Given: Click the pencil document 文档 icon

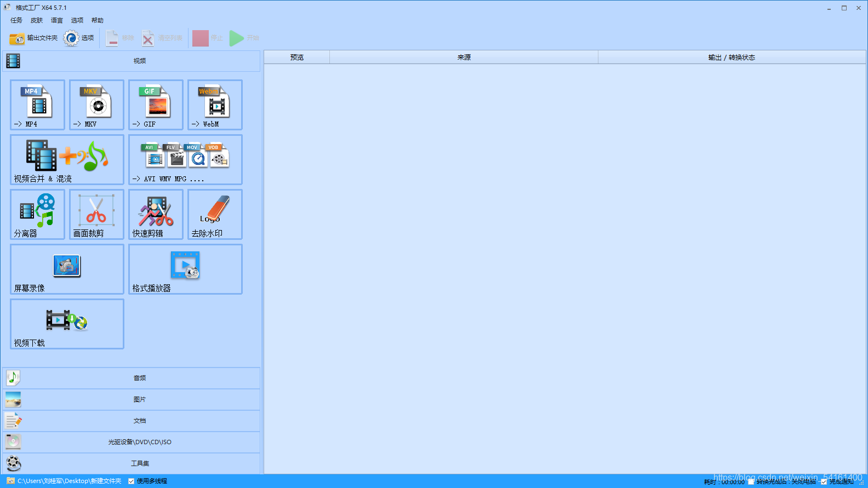Looking at the screenshot, I should [x=13, y=421].
